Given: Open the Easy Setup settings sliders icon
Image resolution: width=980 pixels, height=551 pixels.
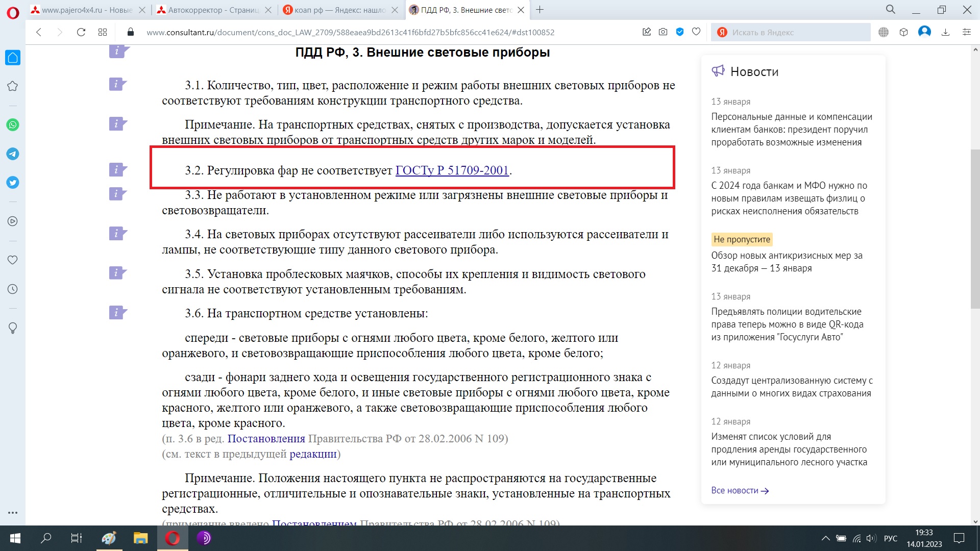Looking at the screenshot, I should pos(966,32).
